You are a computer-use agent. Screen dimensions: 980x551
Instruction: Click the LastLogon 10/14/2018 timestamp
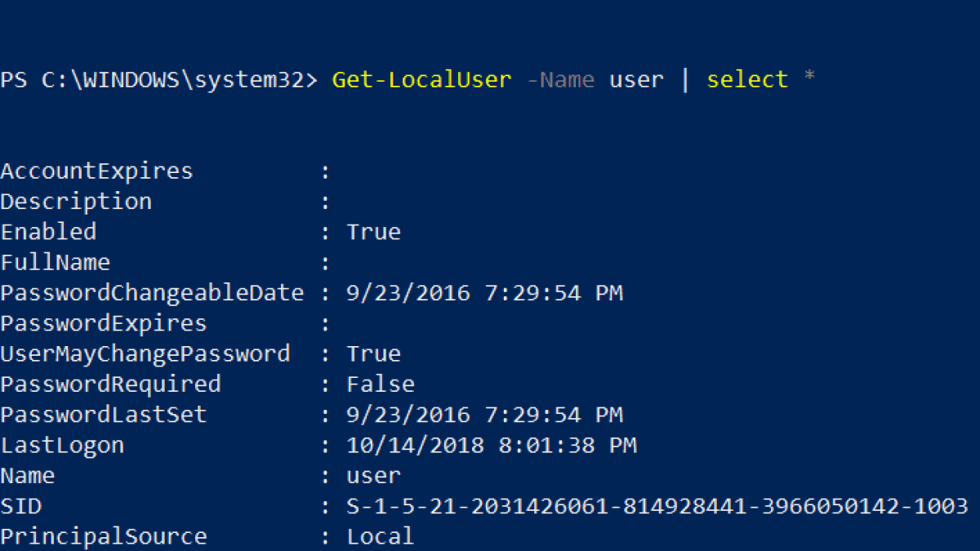tap(492, 446)
